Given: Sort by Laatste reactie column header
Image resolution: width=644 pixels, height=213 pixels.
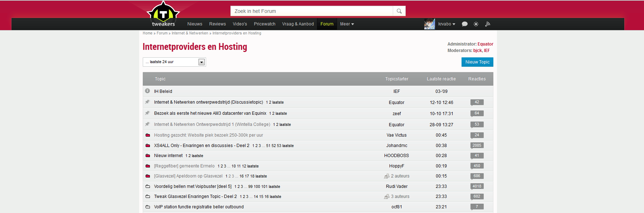Looking at the screenshot, I should click(x=441, y=79).
